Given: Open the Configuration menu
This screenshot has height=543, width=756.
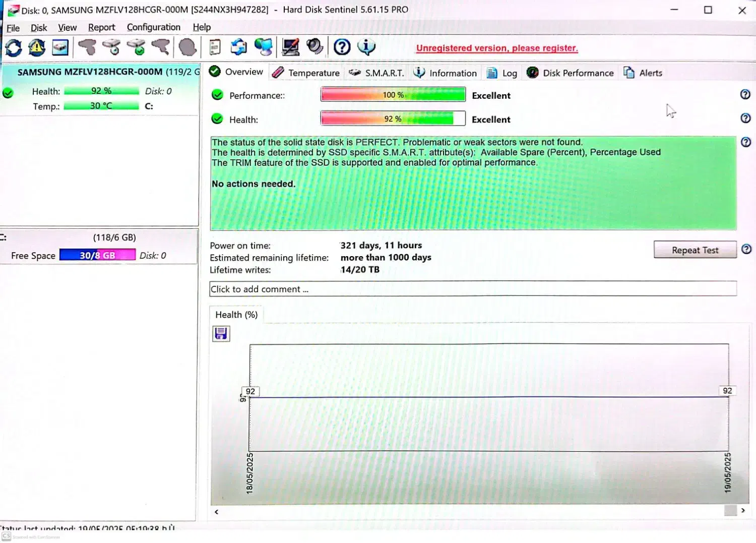Looking at the screenshot, I should tap(153, 27).
